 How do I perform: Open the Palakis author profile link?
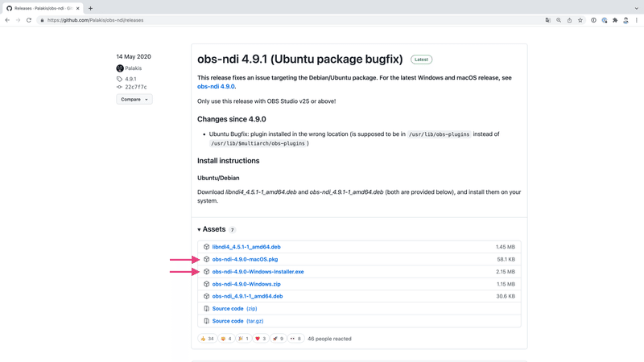pyautogui.click(x=133, y=68)
